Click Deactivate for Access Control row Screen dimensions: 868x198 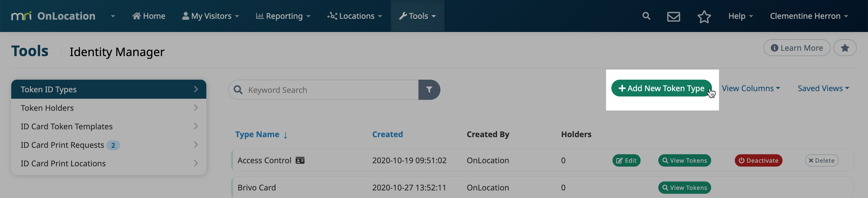[758, 160]
